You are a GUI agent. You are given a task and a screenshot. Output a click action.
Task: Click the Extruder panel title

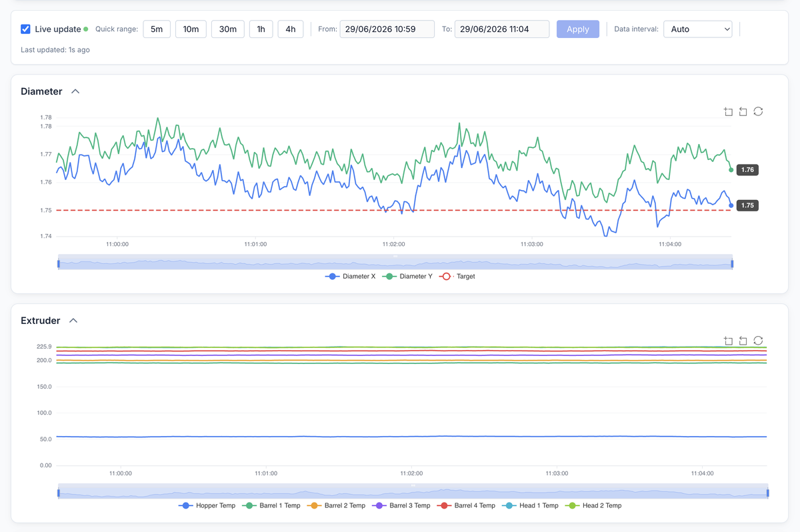coord(41,321)
